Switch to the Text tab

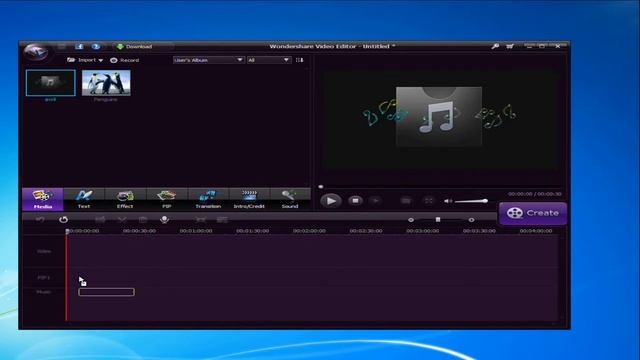84,199
